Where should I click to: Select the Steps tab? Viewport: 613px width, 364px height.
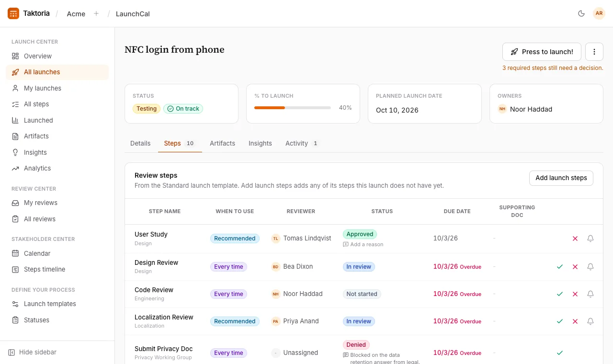180,143
